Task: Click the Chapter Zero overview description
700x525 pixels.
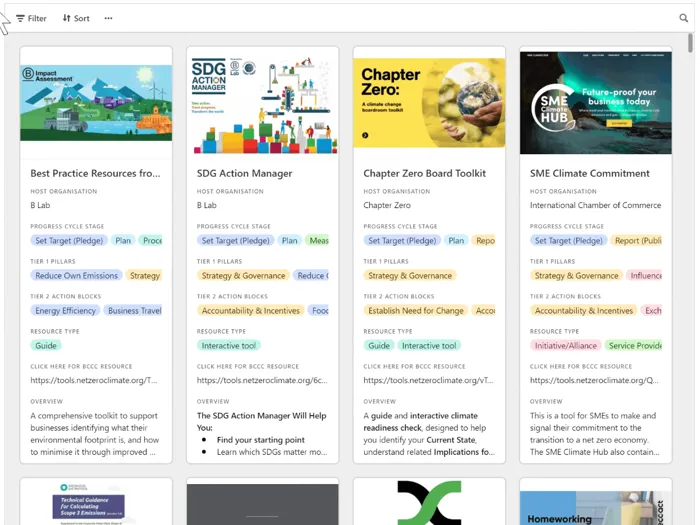Action: [x=429, y=433]
